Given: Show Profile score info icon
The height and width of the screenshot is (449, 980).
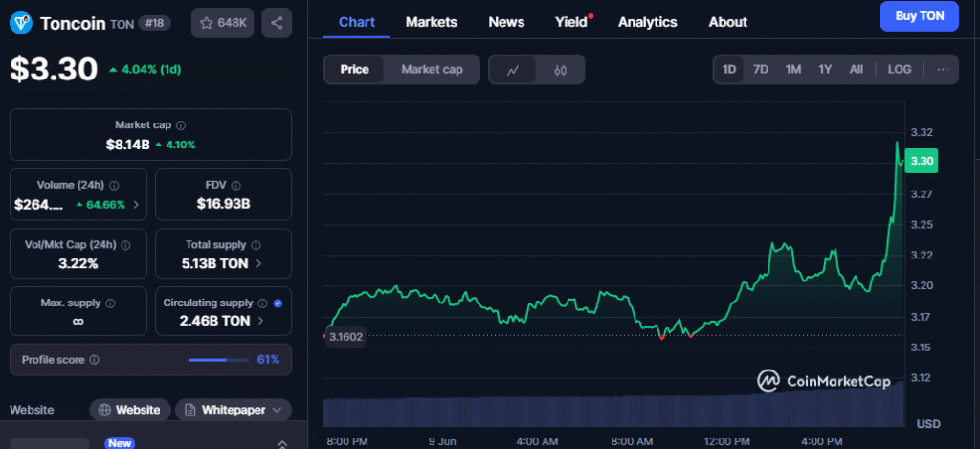Looking at the screenshot, I should click(x=95, y=360).
